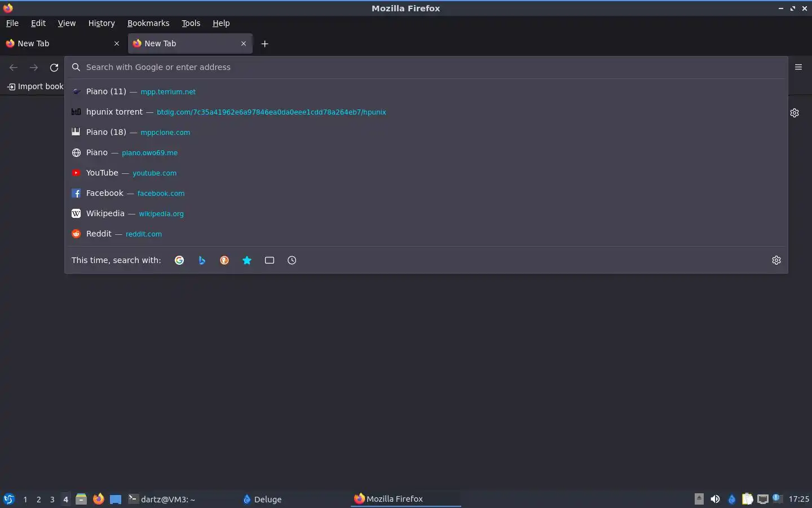Search history with the clock icon

292,260
